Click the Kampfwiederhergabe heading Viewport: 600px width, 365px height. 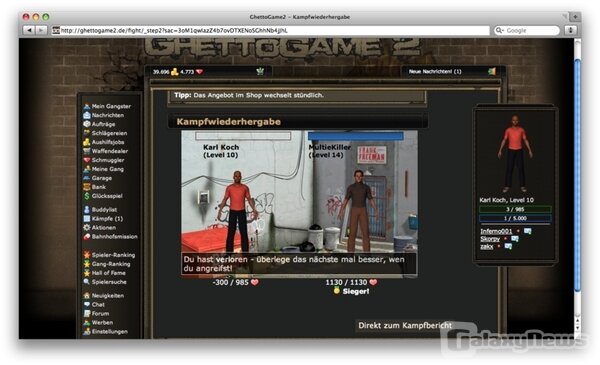click(228, 122)
